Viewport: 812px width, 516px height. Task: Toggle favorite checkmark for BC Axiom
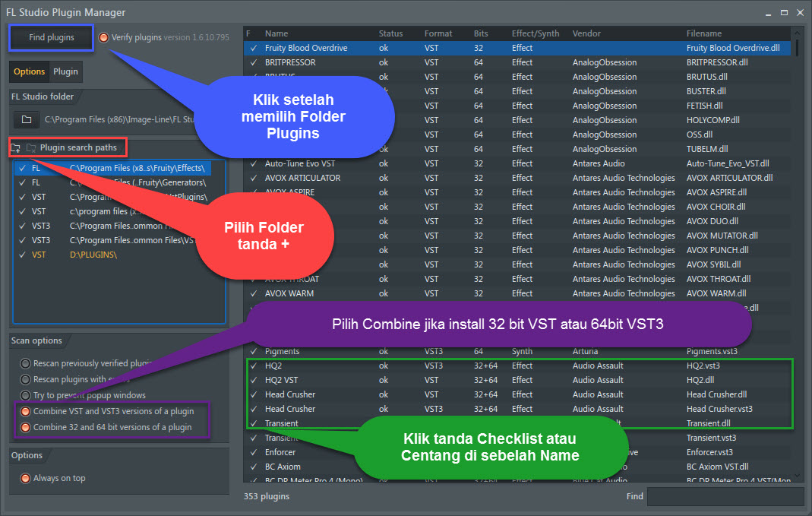[x=253, y=467]
